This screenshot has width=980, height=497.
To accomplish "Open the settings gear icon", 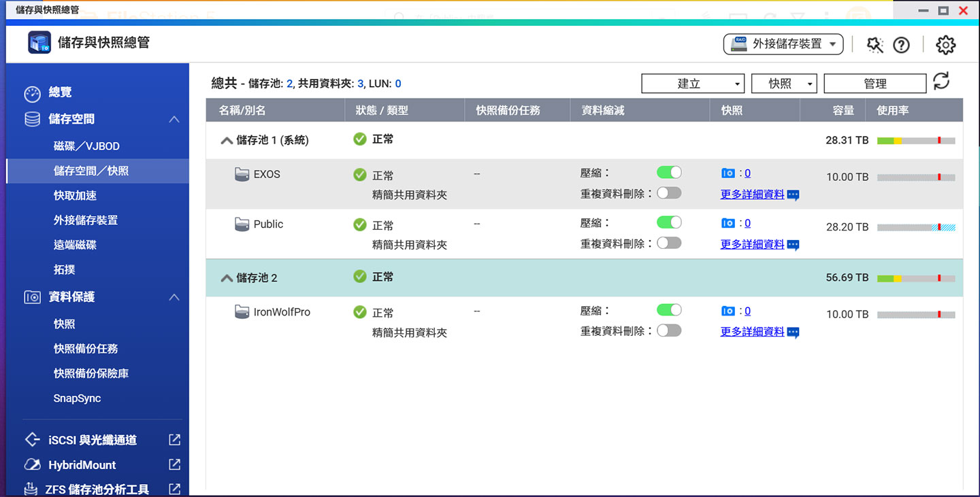I will click(x=945, y=44).
